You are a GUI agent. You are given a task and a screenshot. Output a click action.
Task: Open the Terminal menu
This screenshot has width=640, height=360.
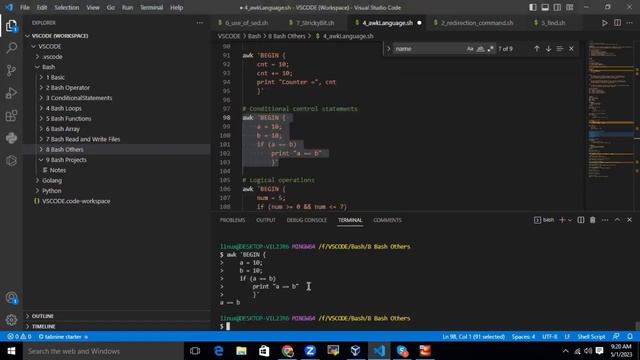[151, 7]
